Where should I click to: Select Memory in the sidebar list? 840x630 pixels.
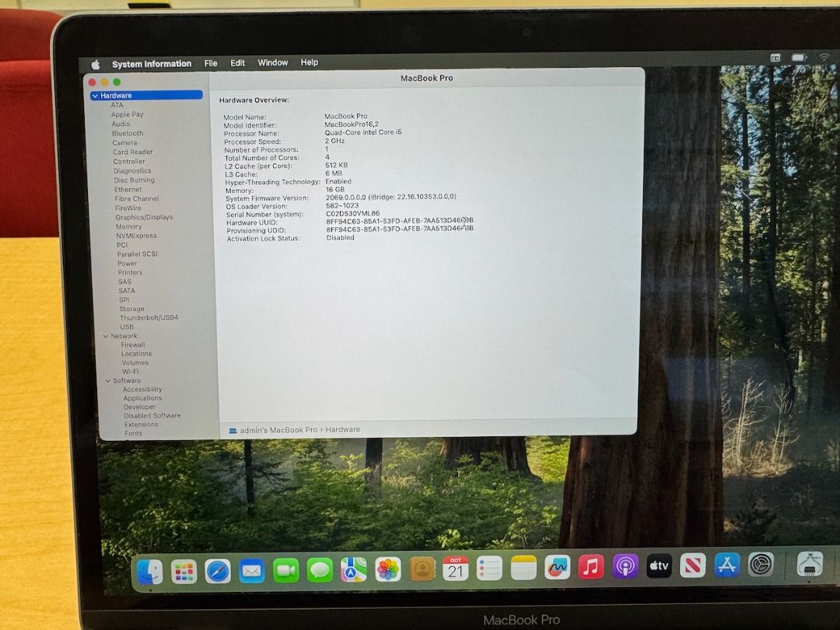pos(128,227)
